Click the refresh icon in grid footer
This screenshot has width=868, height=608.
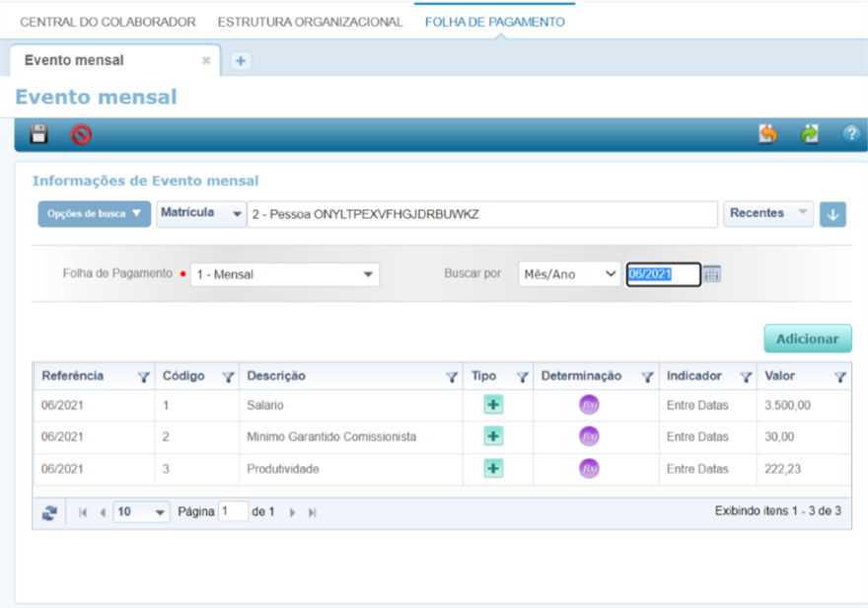tap(49, 512)
